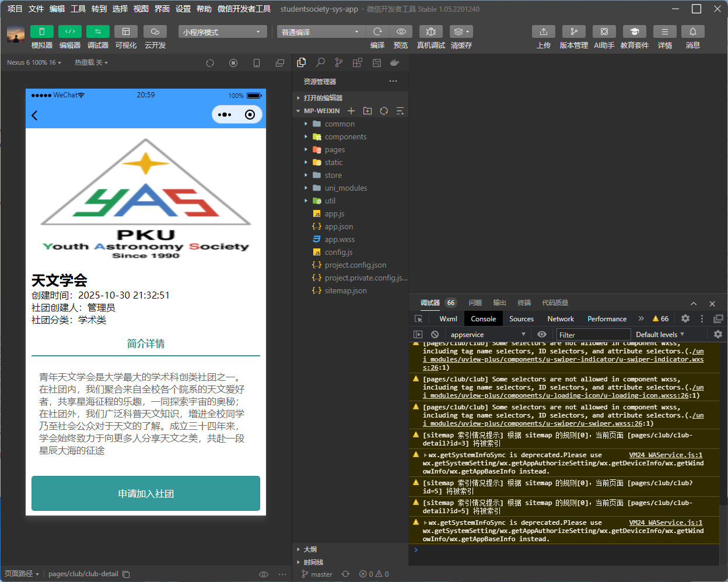The image size is (728, 582).
Task: Open the explorer files icon in sidebar
Action: tap(302, 62)
